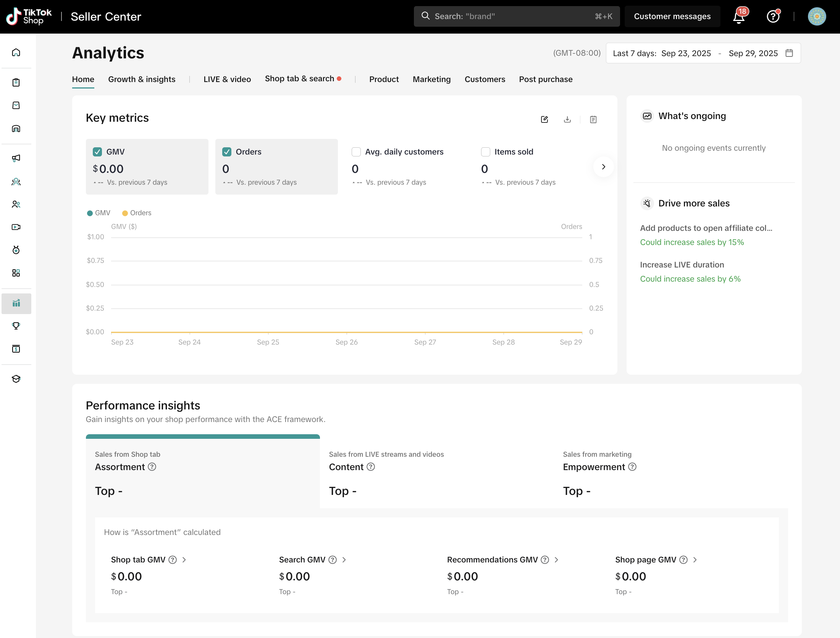Switch to the LIVE & video tab
840x638 pixels.
[x=227, y=79]
